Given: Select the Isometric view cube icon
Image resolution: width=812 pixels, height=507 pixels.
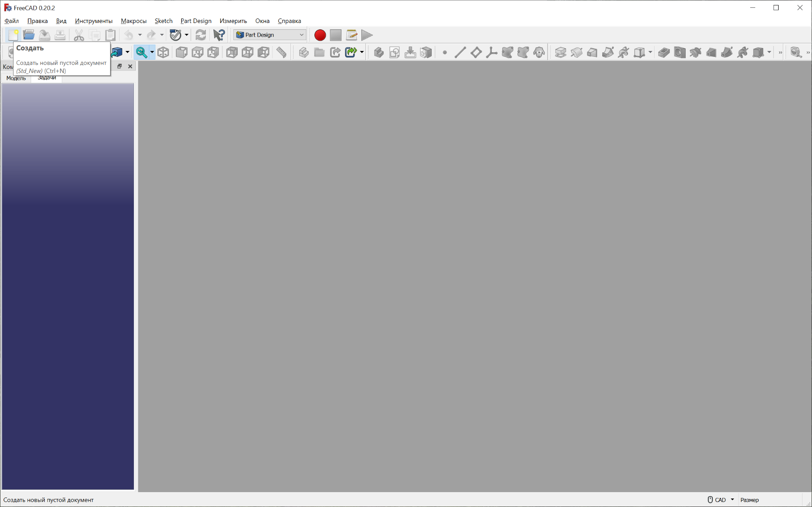Looking at the screenshot, I should [x=163, y=52].
